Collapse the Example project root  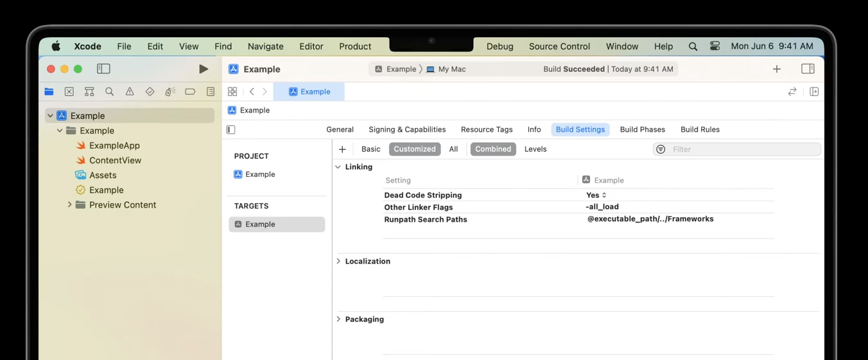50,116
